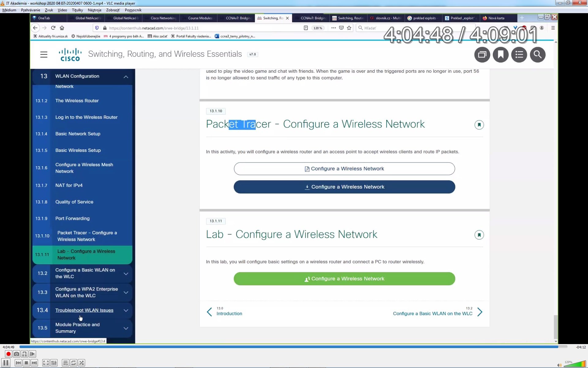588x368 pixels.
Task: Click the course windows/cards round button
Action: point(482,55)
